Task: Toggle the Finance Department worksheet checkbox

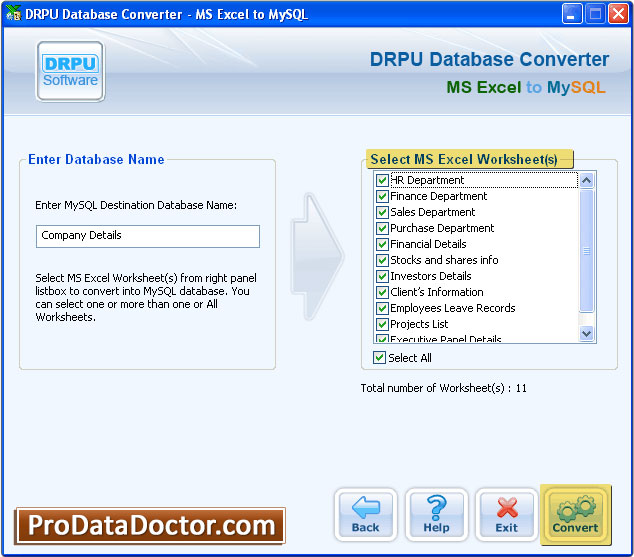Action: (382, 196)
